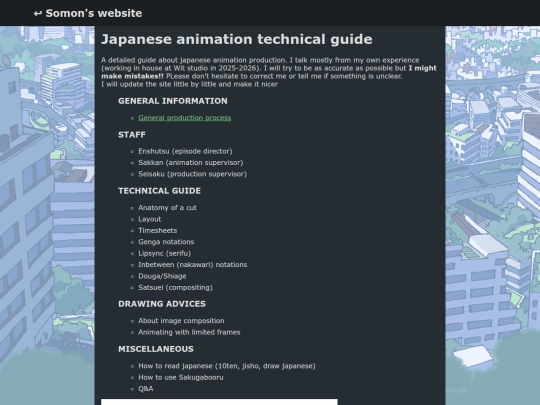Click the MISCELLANEOUS heading
The width and height of the screenshot is (540, 405).
156,349
